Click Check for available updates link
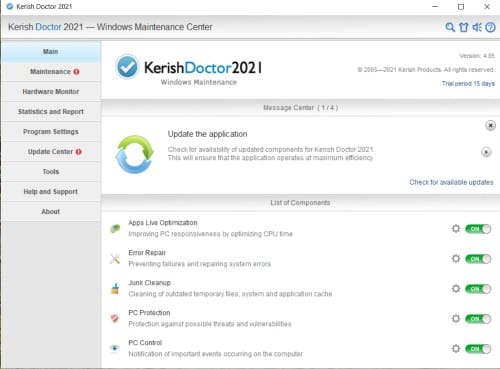Viewport: 500px width, 369px height. coord(451,182)
